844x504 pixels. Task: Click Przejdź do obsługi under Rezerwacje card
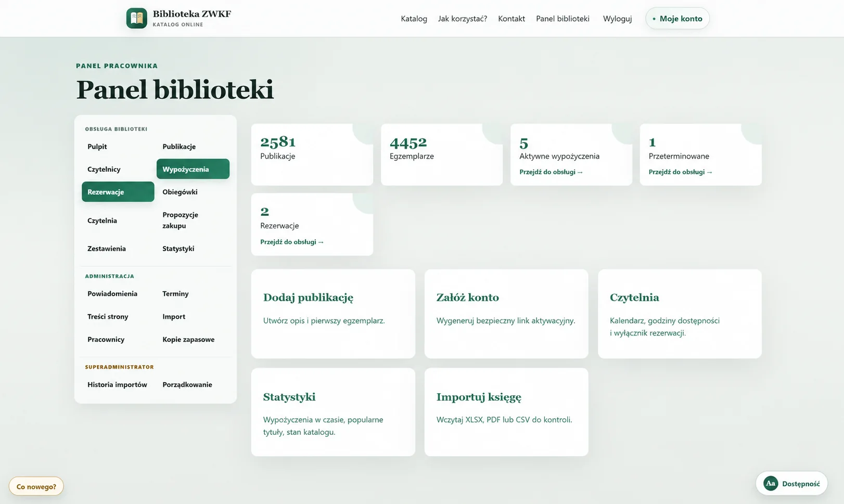click(x=292, y=242)
